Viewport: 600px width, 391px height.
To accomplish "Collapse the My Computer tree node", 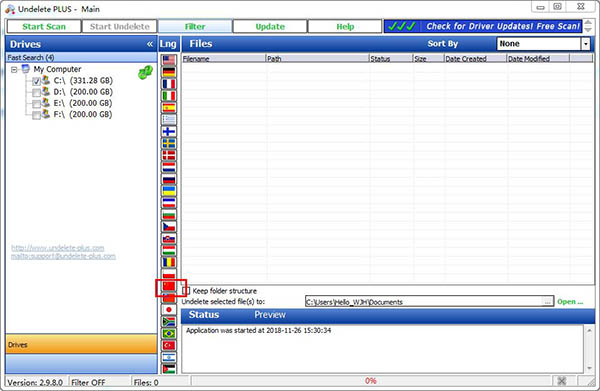I will 14,70.
